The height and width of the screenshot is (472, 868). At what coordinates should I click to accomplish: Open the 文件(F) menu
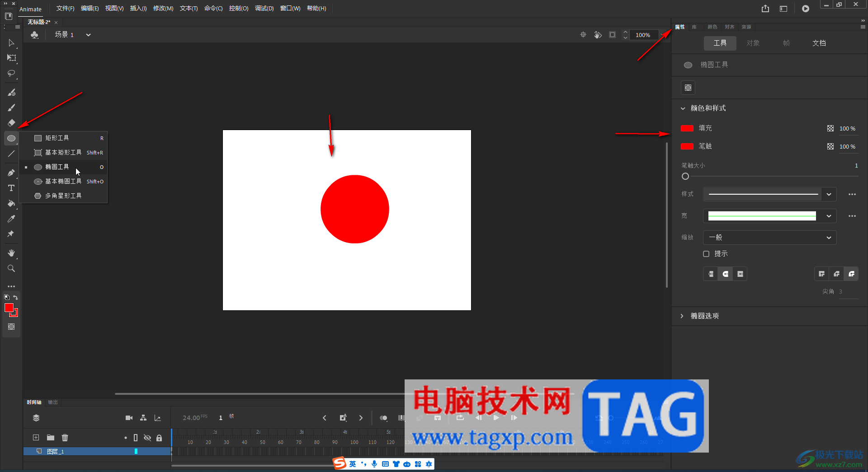point(65,9)
